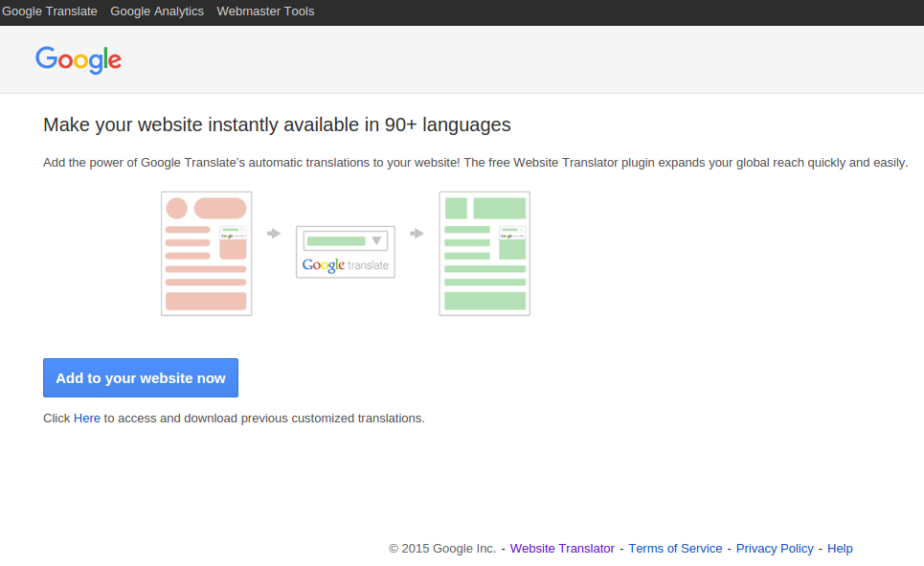Image resolution: width=924 pixels, height=566 pixels.
Task: Click the Google logo
Action: pos(79,60)
